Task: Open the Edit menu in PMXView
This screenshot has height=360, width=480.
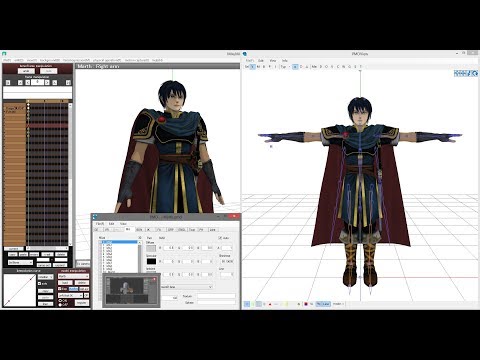Action: (x=261, y=61)
